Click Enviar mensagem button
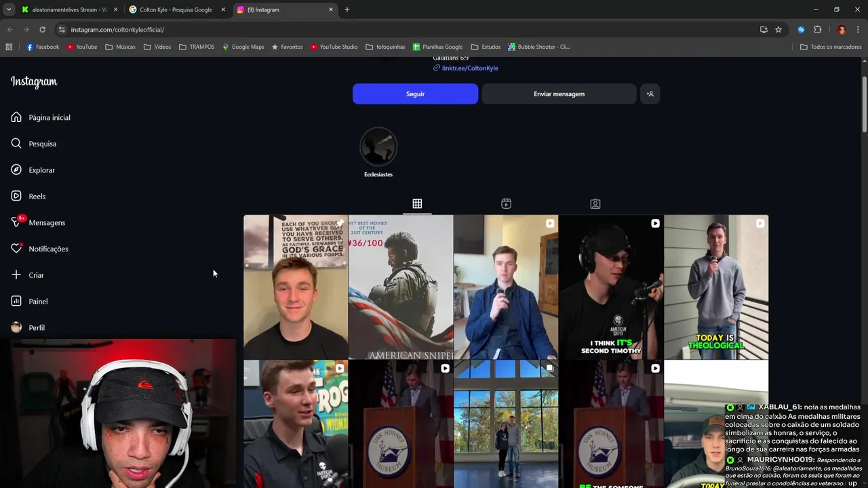Image resolution: width=868 pixels, height=488 pixels. pos(559,94)
